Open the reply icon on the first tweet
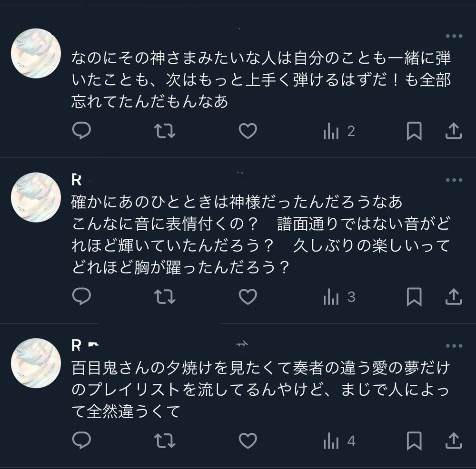Image resolution: width=476 pixels, height=469 pixels. [82, 131]
